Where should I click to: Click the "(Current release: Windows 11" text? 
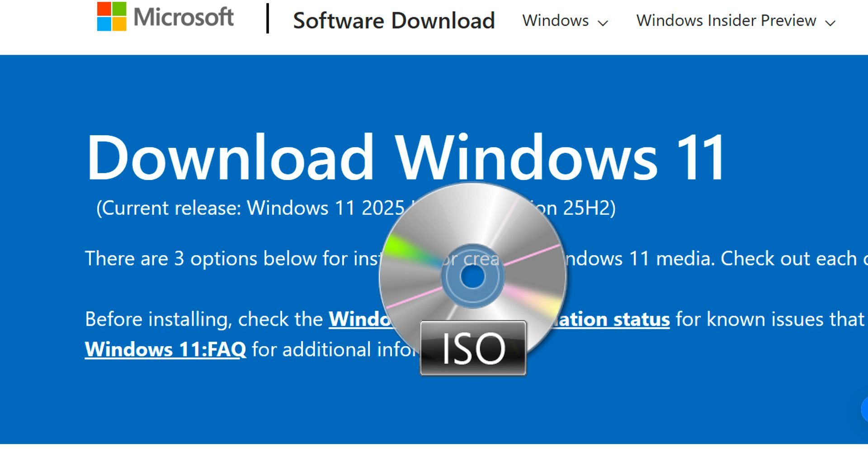point(250,208)
